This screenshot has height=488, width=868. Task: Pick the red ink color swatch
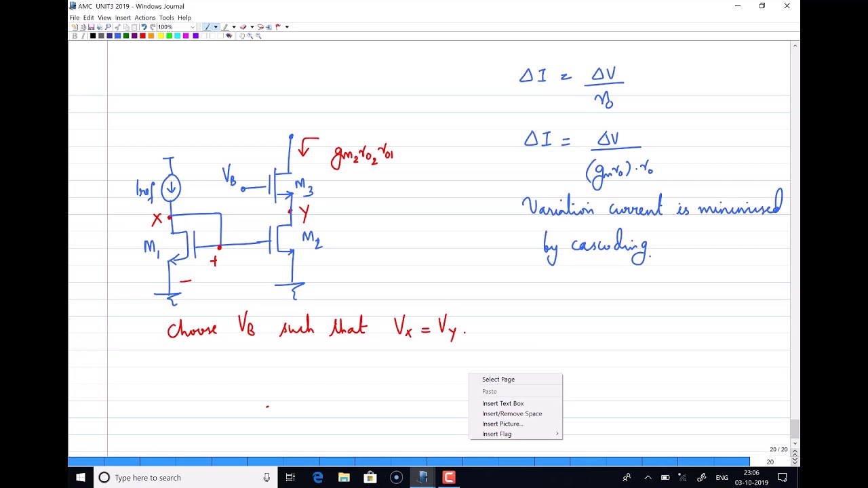coord(142,36)
